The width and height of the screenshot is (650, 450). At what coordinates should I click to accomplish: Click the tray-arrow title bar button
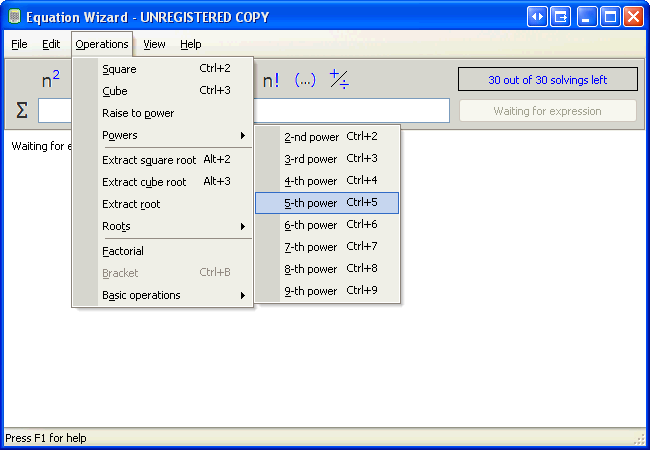coord(560,17)
